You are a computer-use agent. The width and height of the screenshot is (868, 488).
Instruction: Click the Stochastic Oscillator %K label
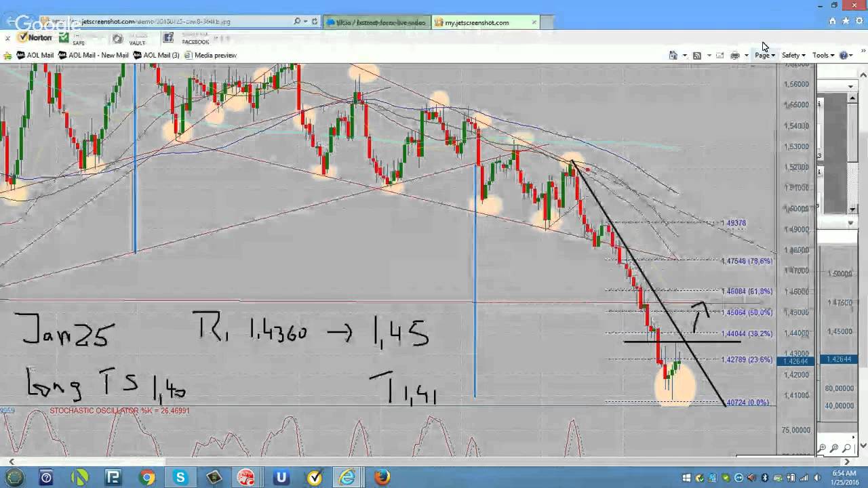coord(119,411)
